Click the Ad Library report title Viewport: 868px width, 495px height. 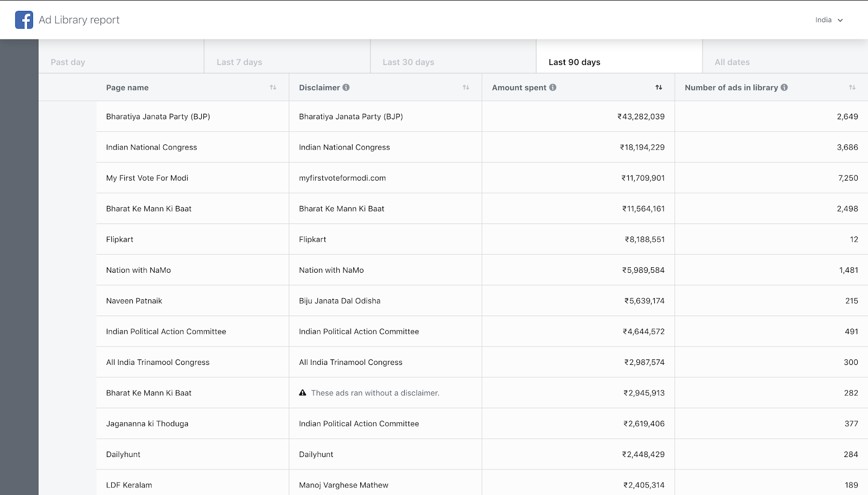point(79,20)
